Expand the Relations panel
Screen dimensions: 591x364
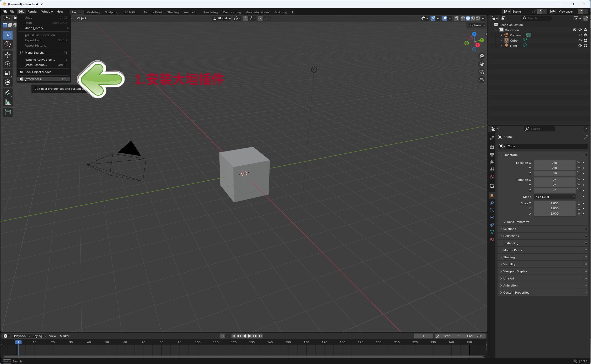510,229
